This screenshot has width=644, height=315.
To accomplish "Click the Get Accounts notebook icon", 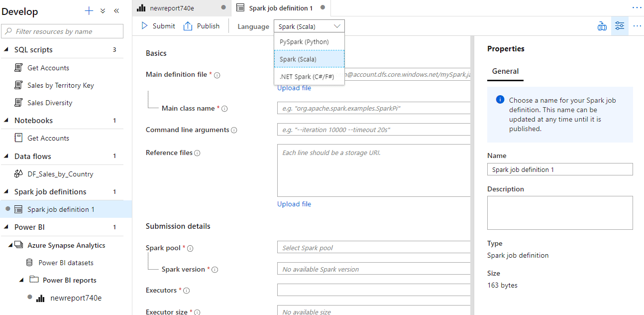I will [18, 138].
